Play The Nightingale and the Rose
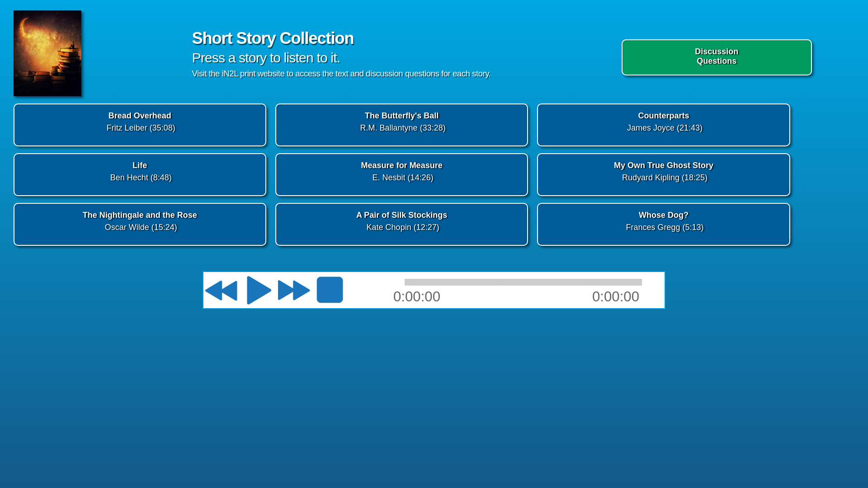The height and width of the screenshot is (488, 868). (140, 225)
